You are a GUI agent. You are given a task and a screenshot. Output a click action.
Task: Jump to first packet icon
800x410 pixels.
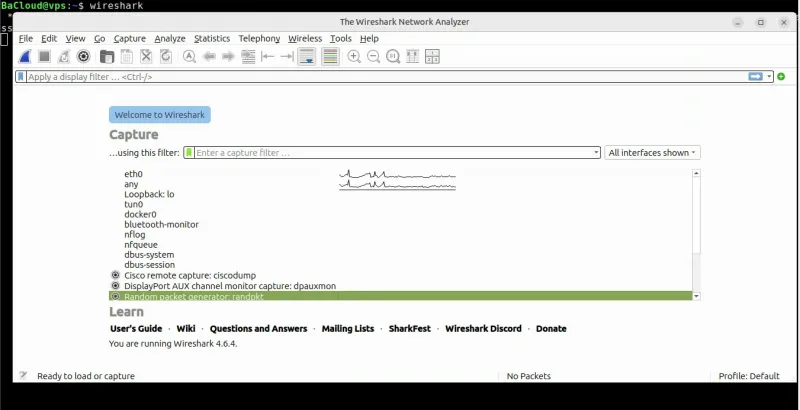tap(267, 57)
